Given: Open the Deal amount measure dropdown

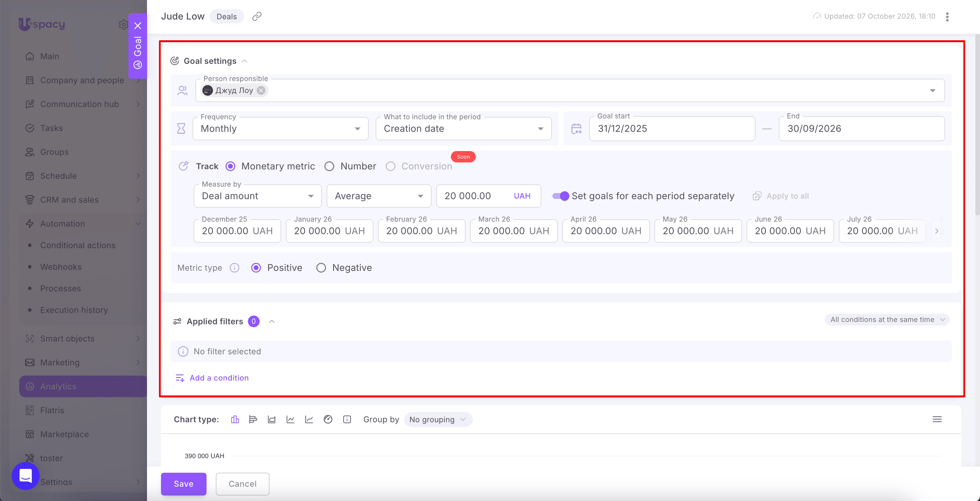Looking at the screenshot, I should click(x=258, y=196).
